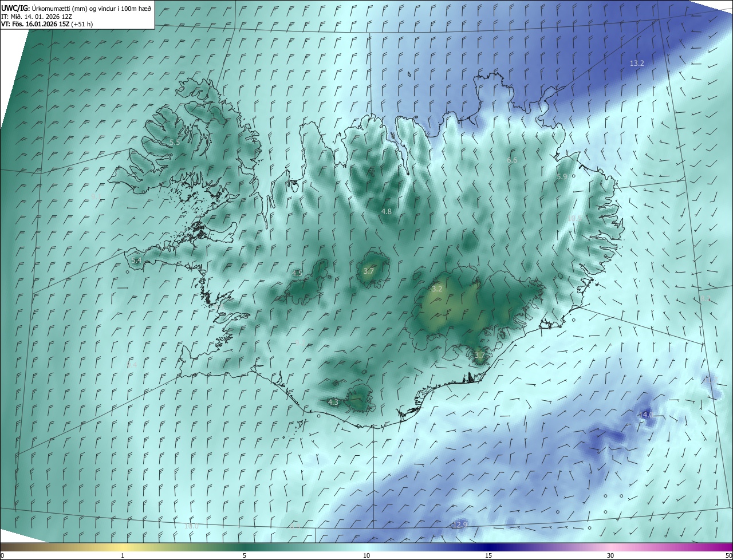Image resolution: width=733 pixels, height=560 pixels.
Task: Click the title text "Úrkomumætti (mm) og vindur i 100m hæð"
Action: [92, 9]
